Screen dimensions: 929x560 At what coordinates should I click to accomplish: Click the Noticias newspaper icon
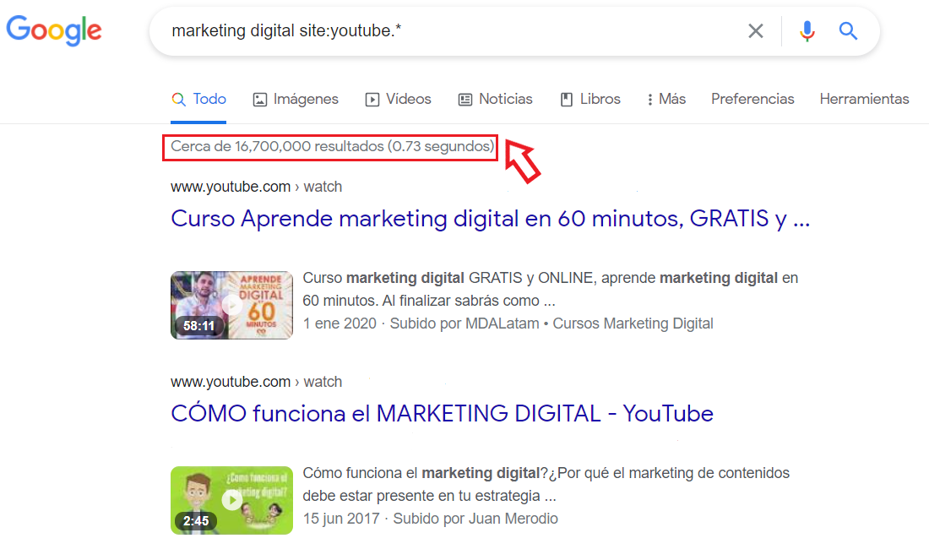click(x=465, y=99)
